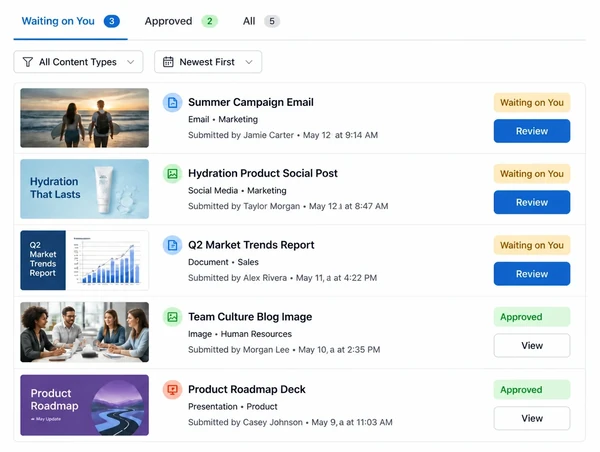Image resolution: width=600 pixels, height=452 pixels.
Task: Click Waiting on You badge for Hydration Product Social Post
Action: (532, 174)
